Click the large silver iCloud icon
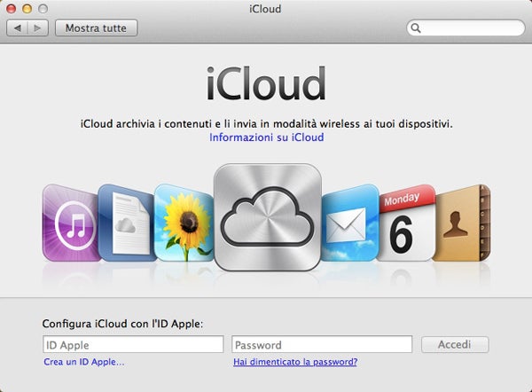This screenshot has width=532, height=392. [x=268, y=217]
